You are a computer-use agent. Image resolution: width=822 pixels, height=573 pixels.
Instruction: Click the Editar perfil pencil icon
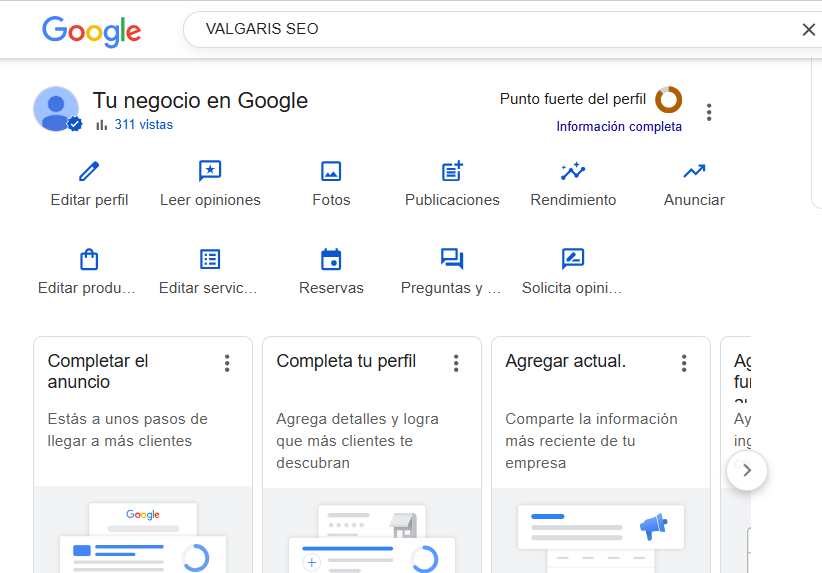pos(89,171)
